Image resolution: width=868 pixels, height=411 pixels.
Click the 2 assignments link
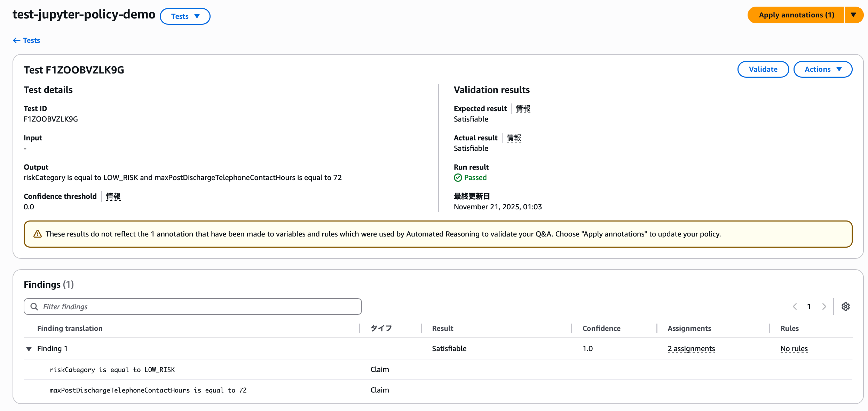[x=691, y=349]
